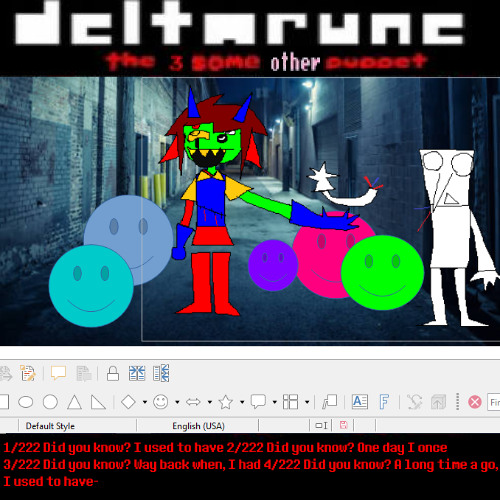
Task: Select the double-headed Block Arrow tool
Action: (x=193, y=402)
